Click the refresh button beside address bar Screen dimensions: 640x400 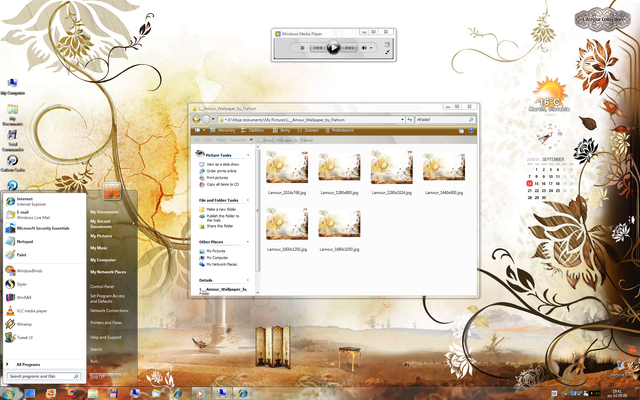(410, 120)
